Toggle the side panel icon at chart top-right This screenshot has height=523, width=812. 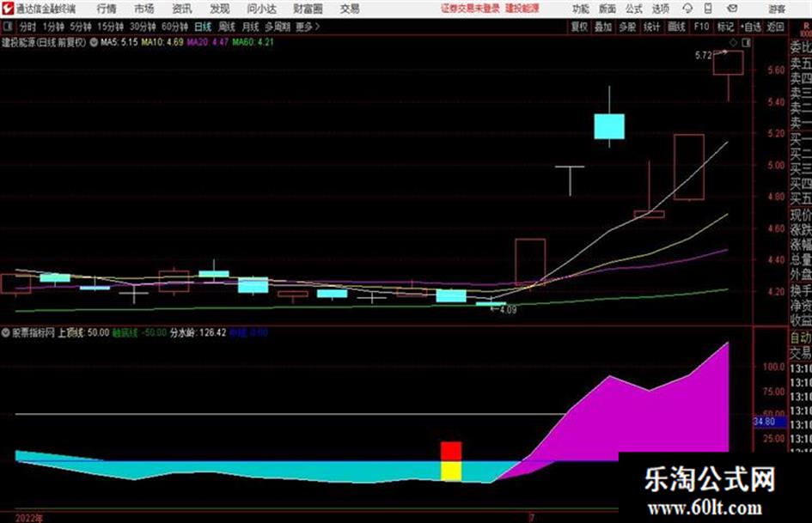(x=746, y=43)
